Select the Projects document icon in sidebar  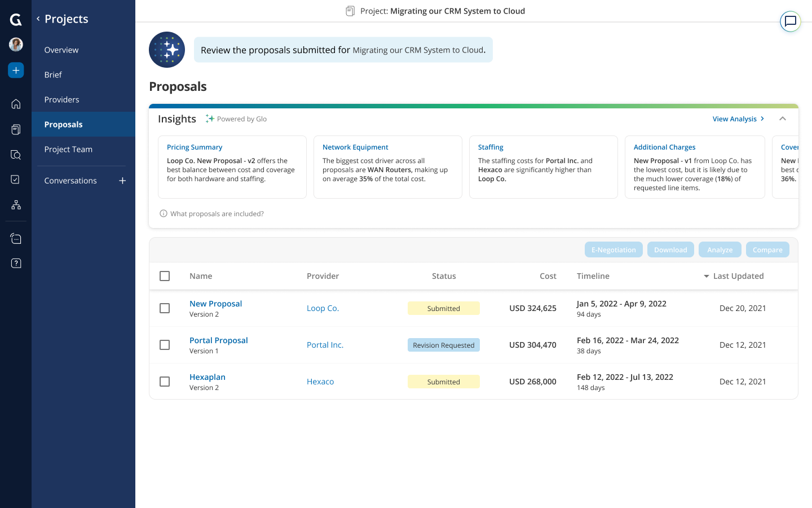[x=15, y=129]
